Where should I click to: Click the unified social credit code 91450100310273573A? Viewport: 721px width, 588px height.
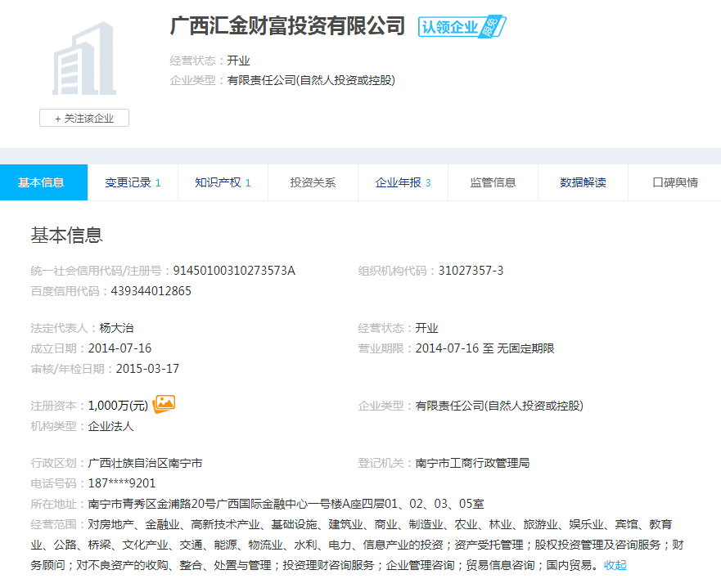point(234,271)
